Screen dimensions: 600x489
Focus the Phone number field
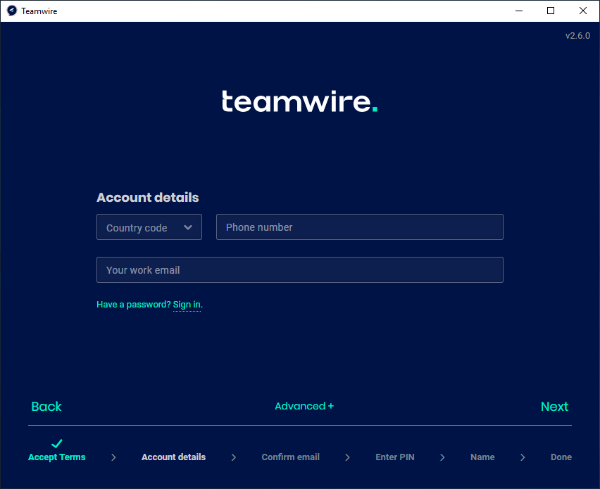[x=359, y=228]
